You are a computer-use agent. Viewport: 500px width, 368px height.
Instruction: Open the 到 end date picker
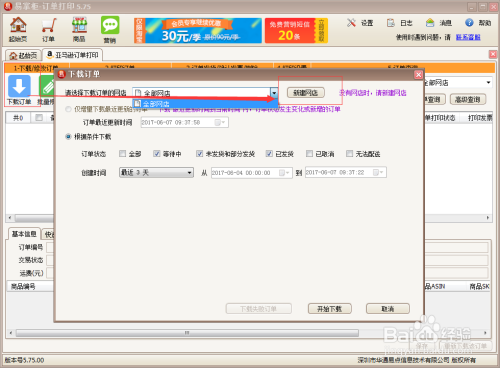(378, 172)
